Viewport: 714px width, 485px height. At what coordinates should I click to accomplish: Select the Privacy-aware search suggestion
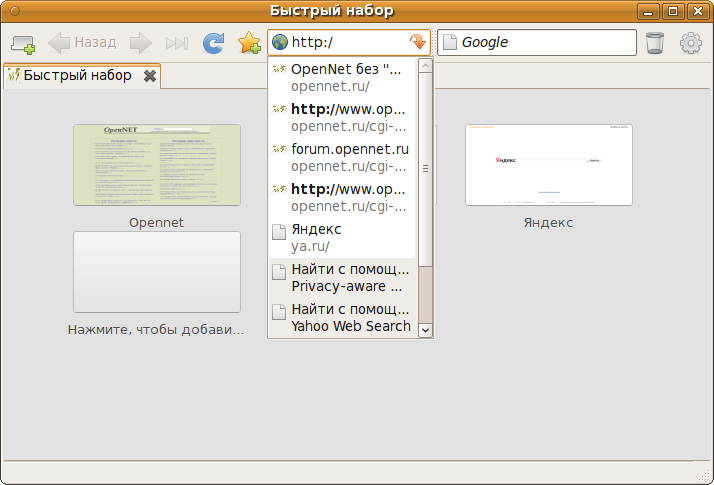[x=342, y=278]
